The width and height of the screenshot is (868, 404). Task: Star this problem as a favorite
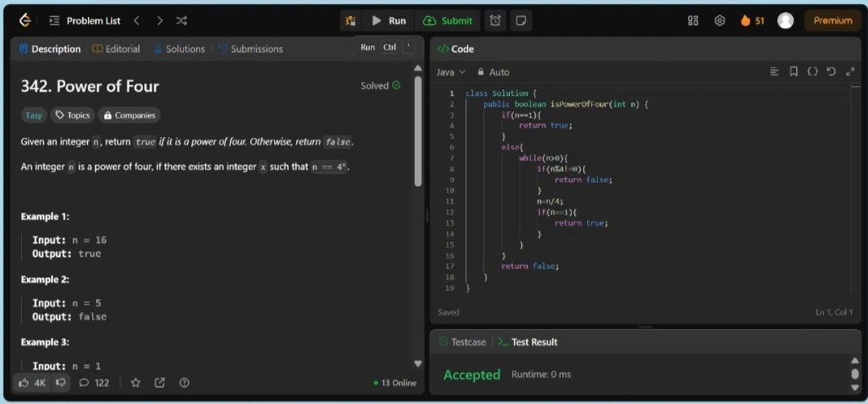coord(136,382)
